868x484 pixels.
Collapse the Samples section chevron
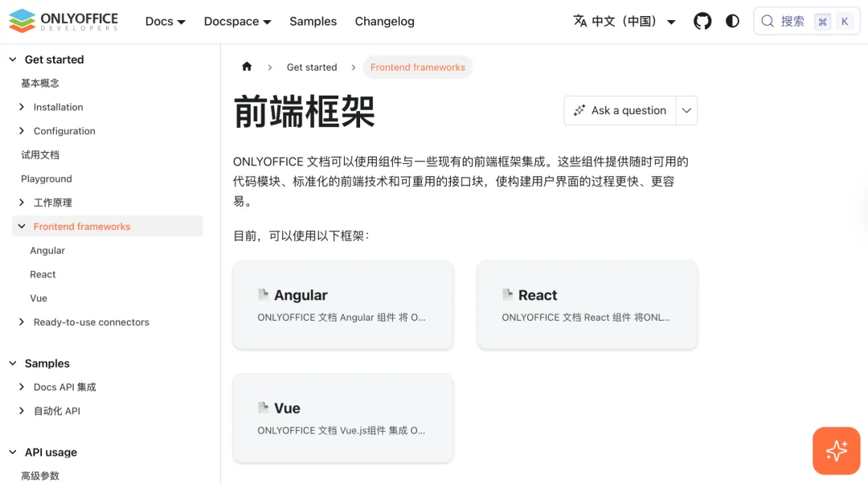(13, 363)
